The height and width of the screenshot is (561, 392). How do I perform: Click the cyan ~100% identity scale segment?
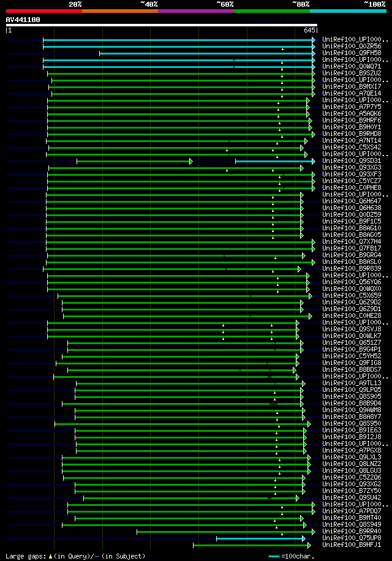(348, 11)
